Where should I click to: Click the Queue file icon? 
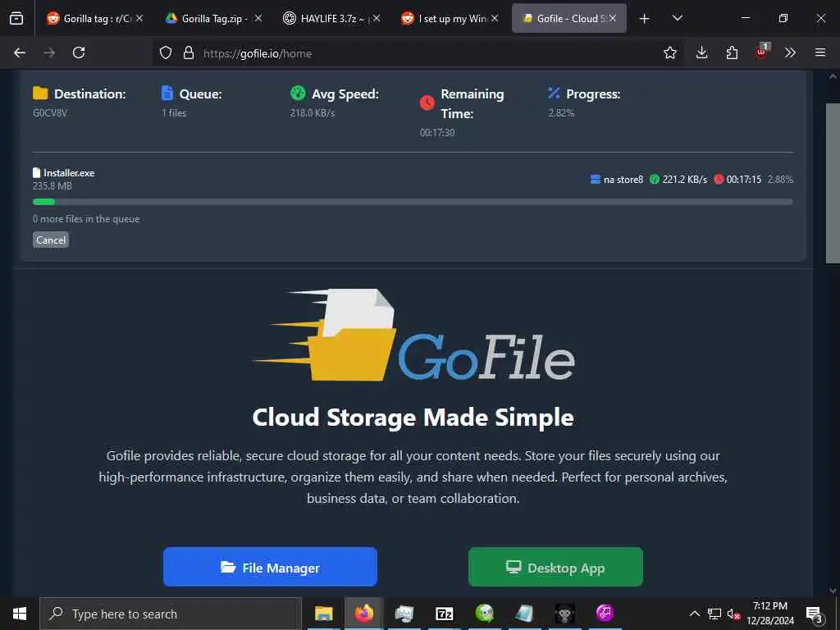click(167, 94)
